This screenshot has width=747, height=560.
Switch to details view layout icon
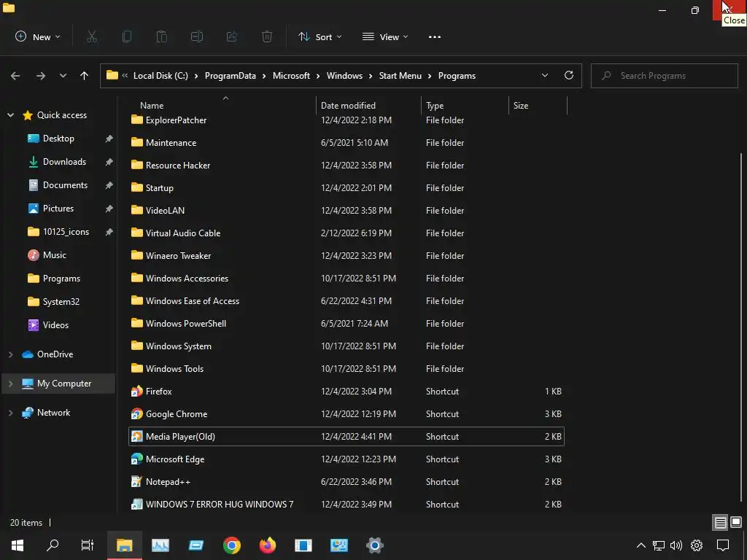(720, 522)
